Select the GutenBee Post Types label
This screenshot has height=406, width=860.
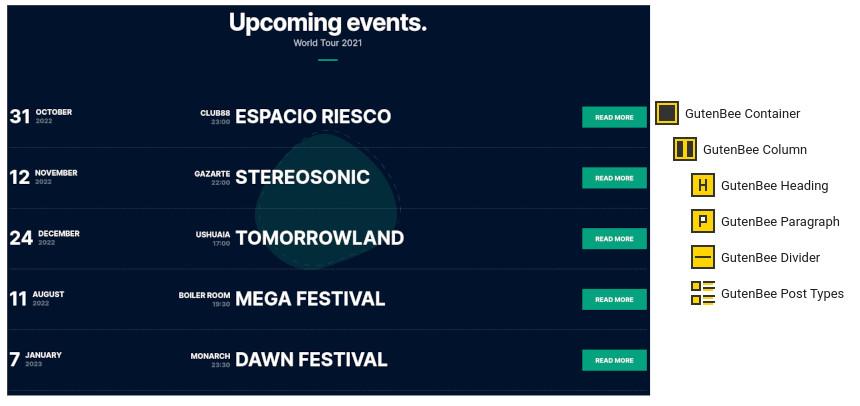[x=782, y=294]
